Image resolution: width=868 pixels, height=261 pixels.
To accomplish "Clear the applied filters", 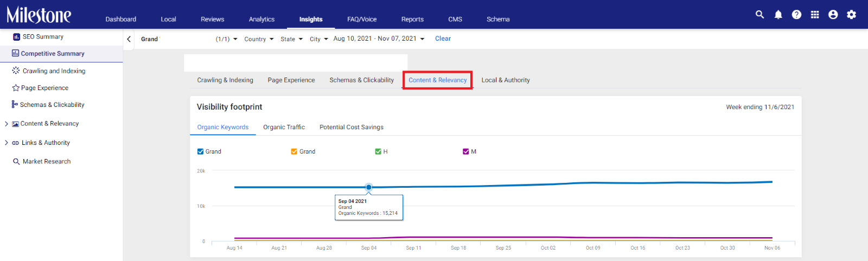I will click(443, 39).
